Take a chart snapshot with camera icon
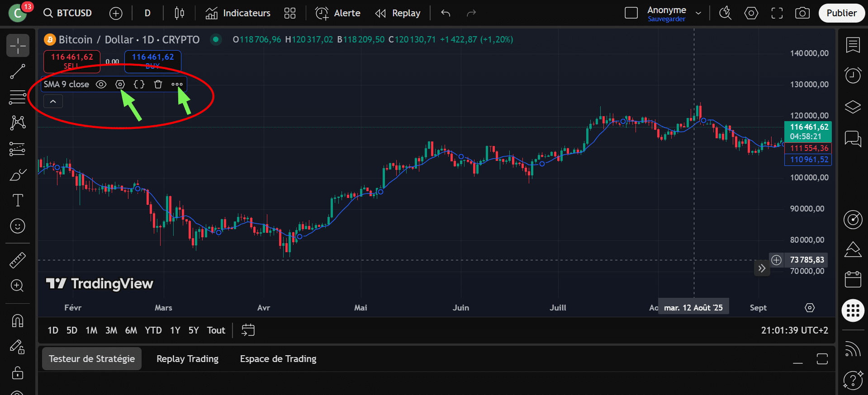Image resolution: width=868 pixels, height=395 pixels. [x=802, y=13]
